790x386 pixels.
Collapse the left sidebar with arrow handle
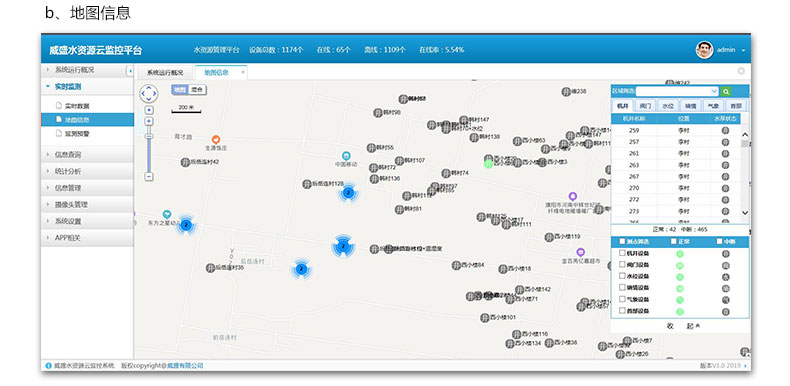pos(130,71)
